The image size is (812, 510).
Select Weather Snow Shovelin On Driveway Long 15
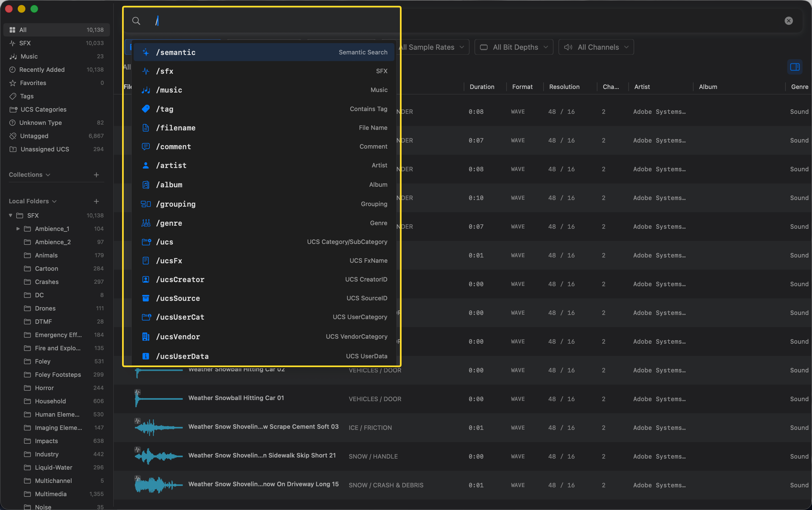pos(263,484)
